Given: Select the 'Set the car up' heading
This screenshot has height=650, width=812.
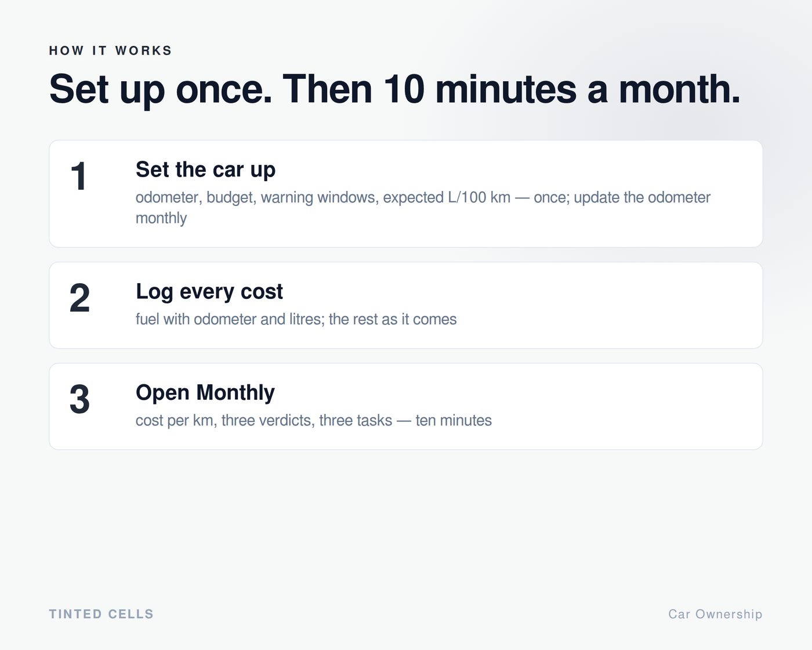Looking at the screenshot, I should coord(205,169).
